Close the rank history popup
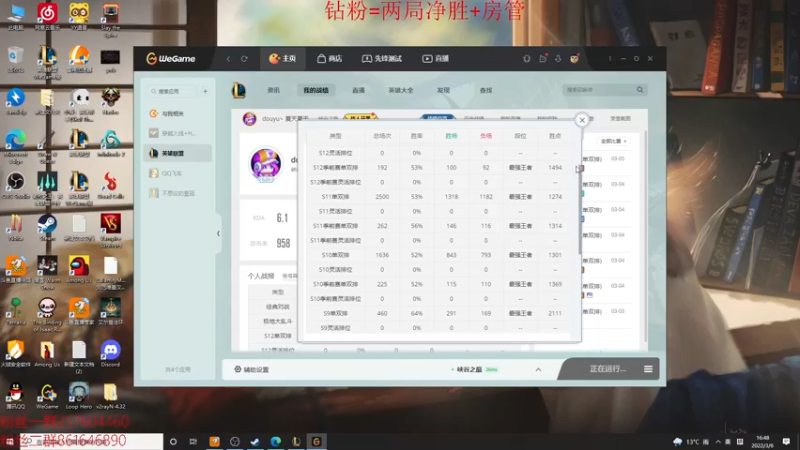This screenshot has width=800, height=450. point(582,120)
